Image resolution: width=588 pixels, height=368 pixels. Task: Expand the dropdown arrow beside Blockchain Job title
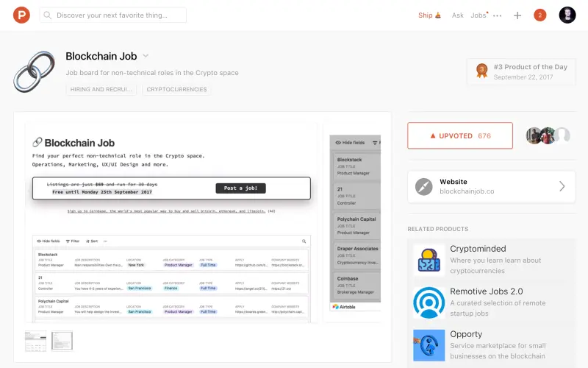tap(146, 56)
